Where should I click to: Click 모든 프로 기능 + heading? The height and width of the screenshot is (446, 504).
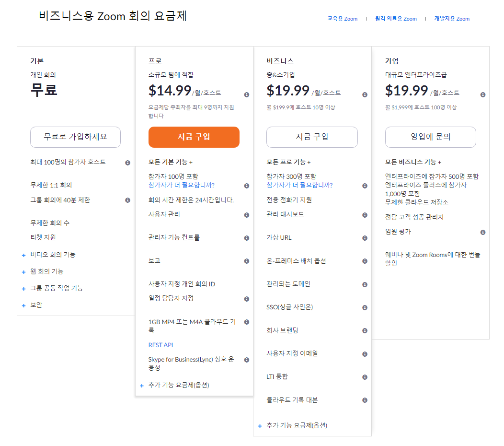(x=288, y=162)
